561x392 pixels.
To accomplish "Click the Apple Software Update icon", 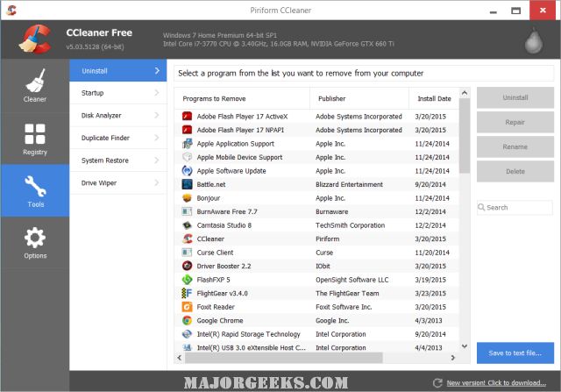I will (x=187, y=171).
